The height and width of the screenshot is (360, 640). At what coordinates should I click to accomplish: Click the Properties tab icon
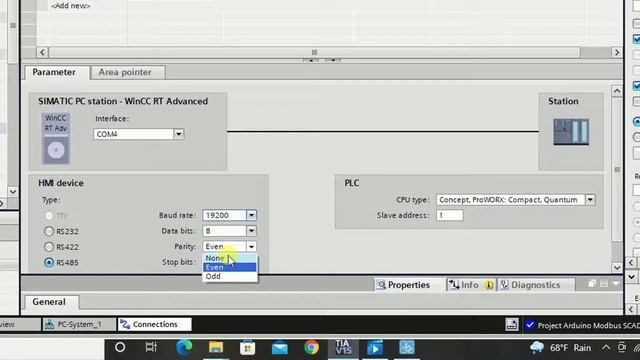tap(381, 285)
